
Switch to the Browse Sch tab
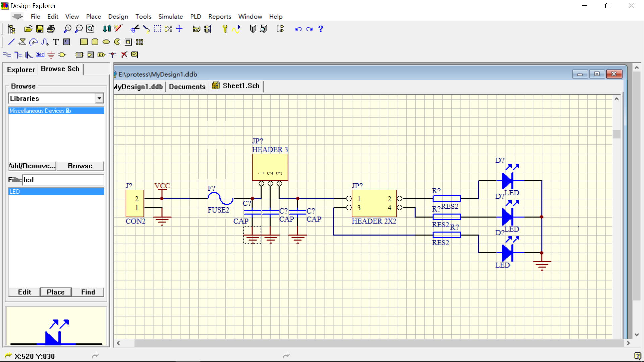point(60,68)
